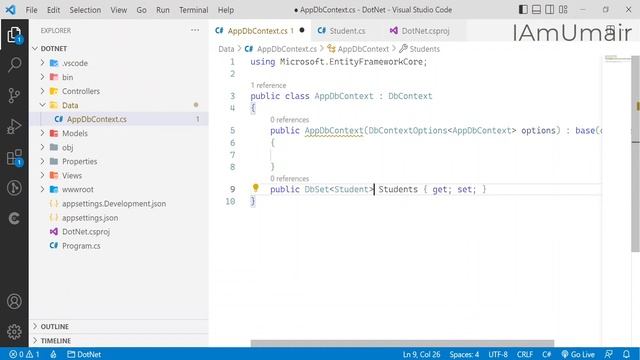Click '0 references' CodeLens above constructor
The height and width of the screenshot is (360, 640).
289,120
